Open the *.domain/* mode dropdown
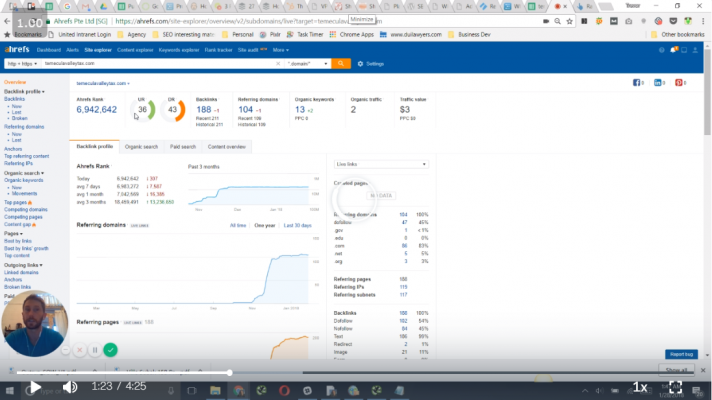This screenshot has height=400, width=712. pos(307,63)
